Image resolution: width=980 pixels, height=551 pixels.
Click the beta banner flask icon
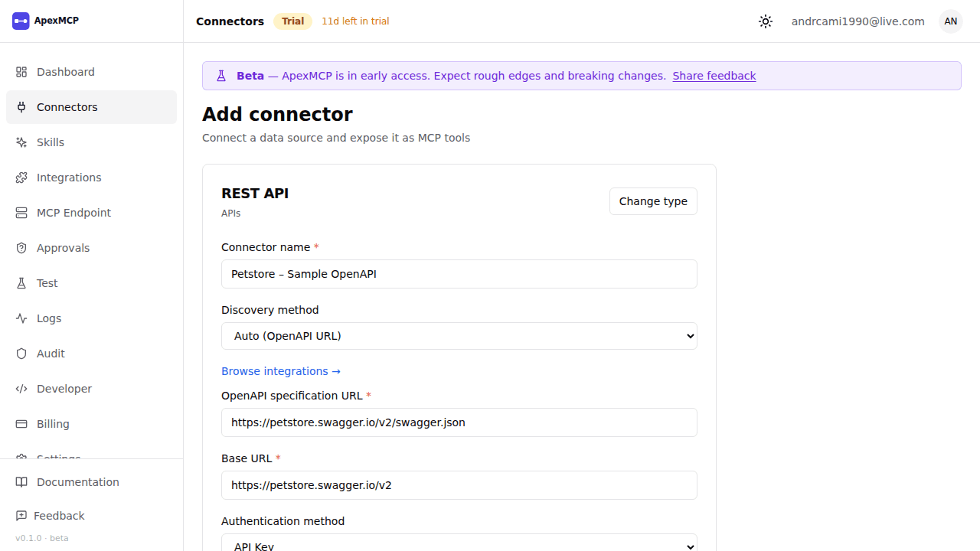pos(221,76)
